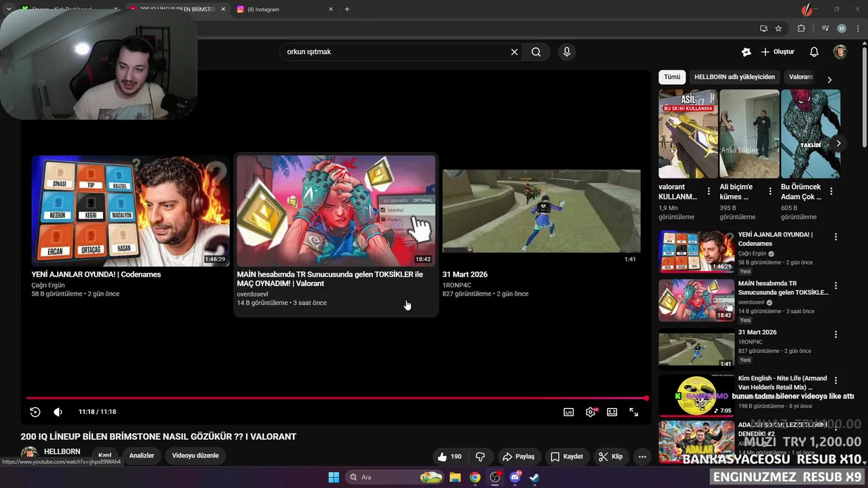Open a new Chrome tab

[347, 9]
